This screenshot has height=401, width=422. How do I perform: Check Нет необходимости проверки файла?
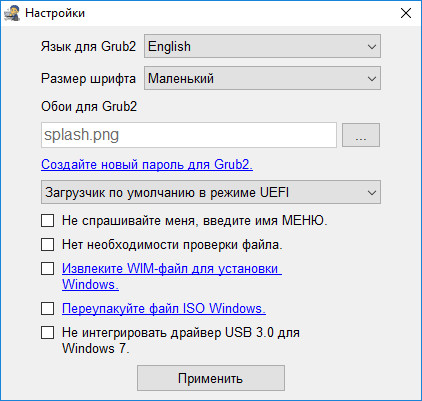(47, 244)
